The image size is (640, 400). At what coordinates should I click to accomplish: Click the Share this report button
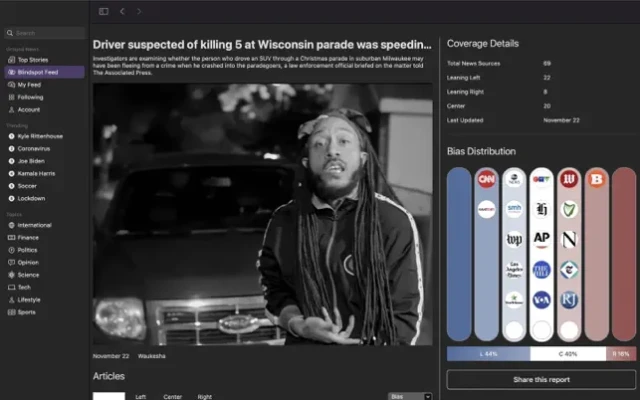pyautogui.click(x=541, y=379)
